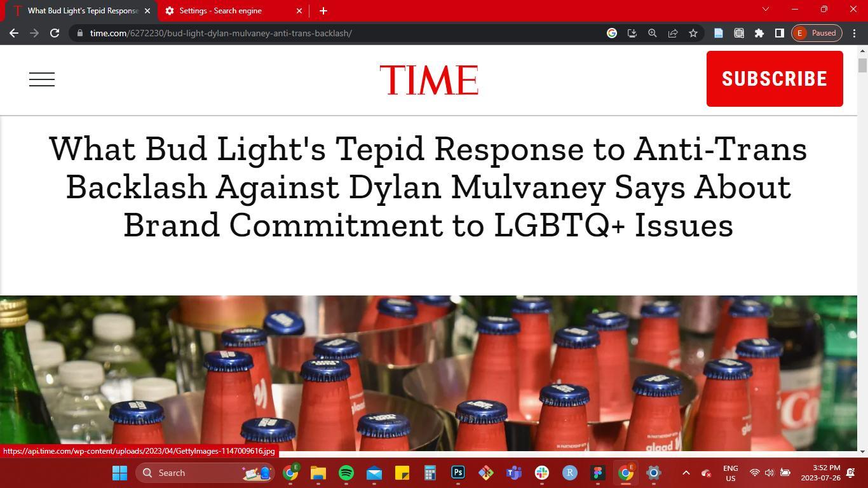Open Settings gear on the taskbar
Image resolution: width=868 pixels, height=488 pixels.
[654, 473]
